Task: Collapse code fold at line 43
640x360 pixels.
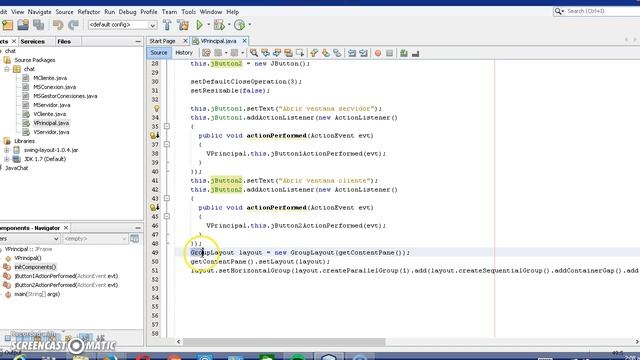Action: click(167, 198)
